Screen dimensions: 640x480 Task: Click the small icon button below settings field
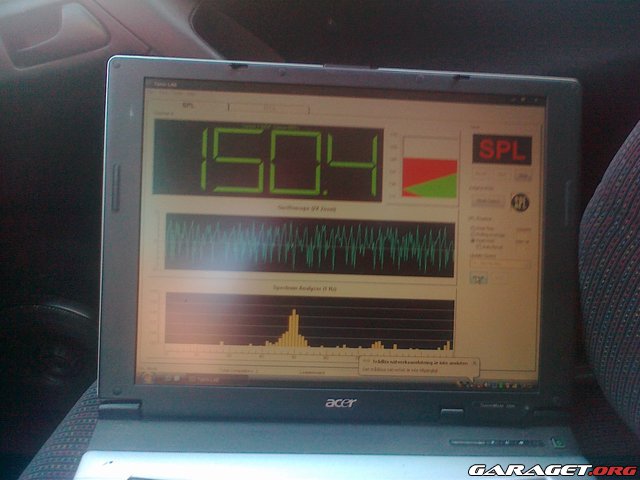click(480, 279)
